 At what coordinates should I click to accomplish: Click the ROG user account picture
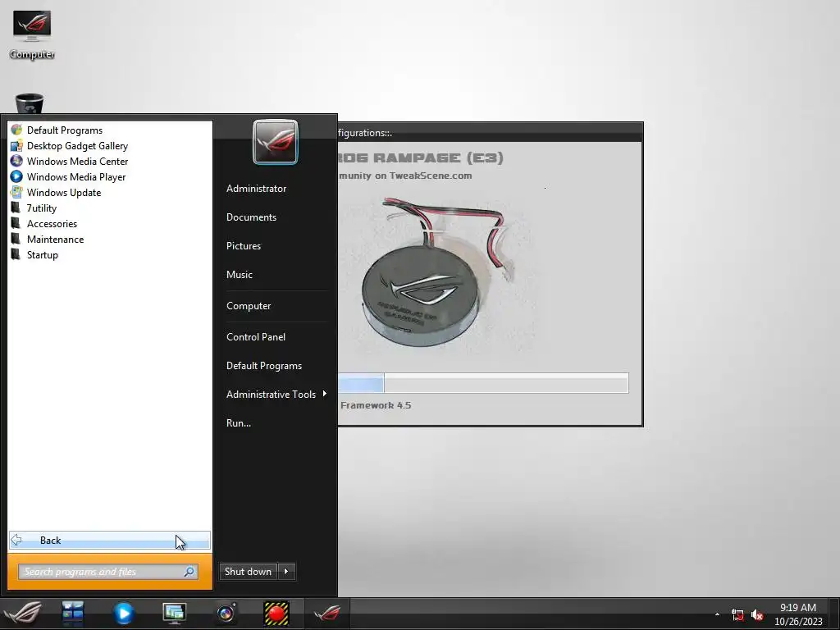(x=276, y=142)
